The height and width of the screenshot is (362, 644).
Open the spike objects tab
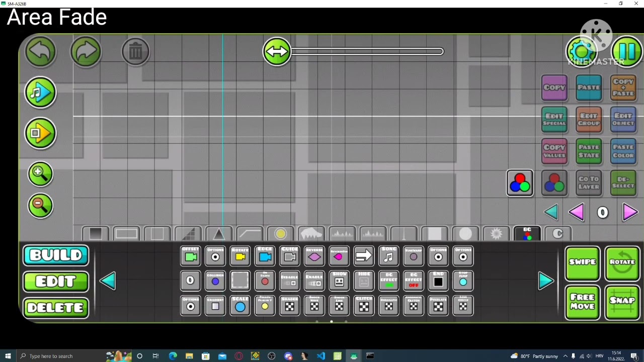[x=218, y=234]
